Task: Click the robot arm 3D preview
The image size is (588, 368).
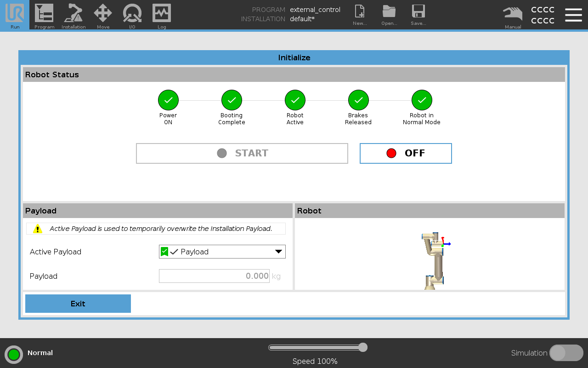Action: point(434,260)
